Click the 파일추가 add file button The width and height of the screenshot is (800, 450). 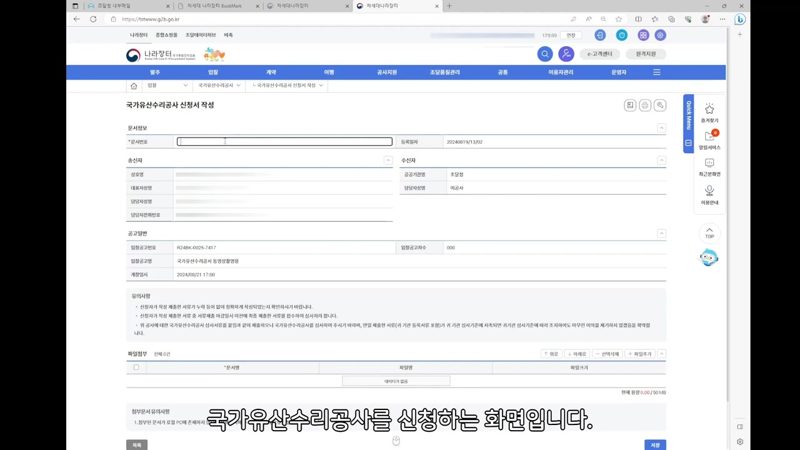640,354
